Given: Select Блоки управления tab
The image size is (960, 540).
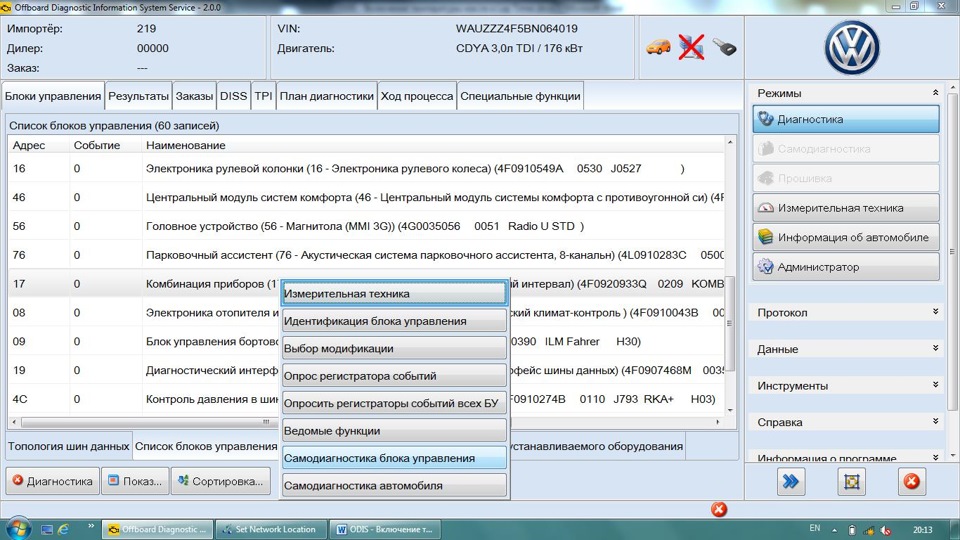Looking at the screenshot, I should pyautogui.click(x=53, y=96).
